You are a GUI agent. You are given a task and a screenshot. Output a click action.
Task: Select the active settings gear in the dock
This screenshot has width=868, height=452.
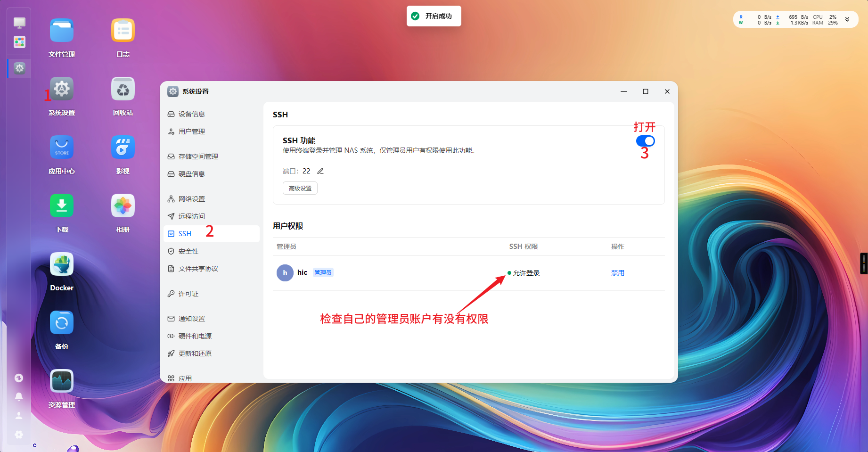(19, 68)
